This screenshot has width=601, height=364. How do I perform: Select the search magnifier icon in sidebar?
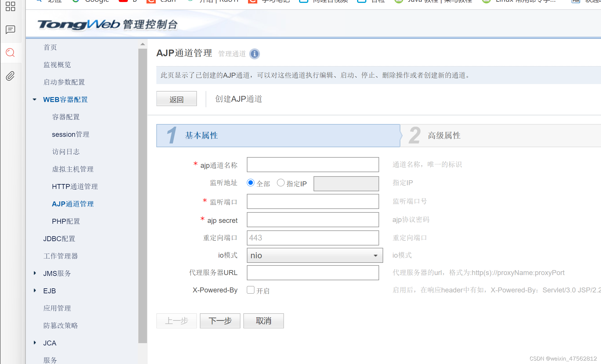click(x=10, y=52)
